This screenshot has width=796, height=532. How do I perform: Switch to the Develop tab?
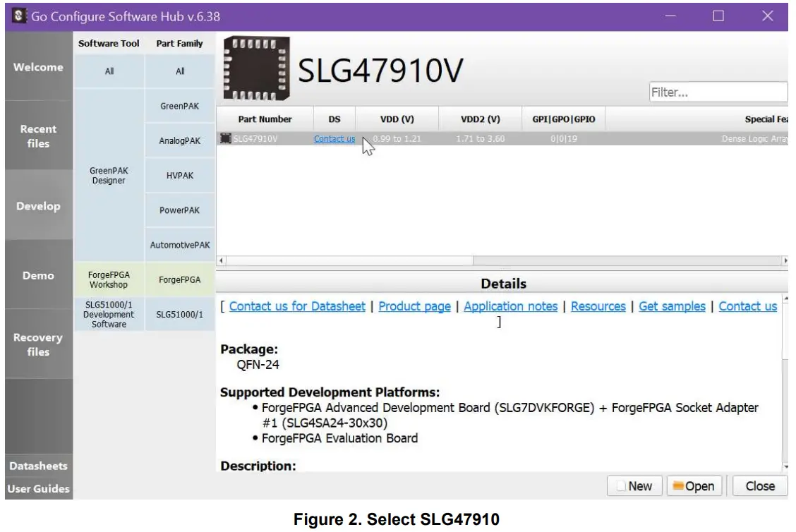39,206
